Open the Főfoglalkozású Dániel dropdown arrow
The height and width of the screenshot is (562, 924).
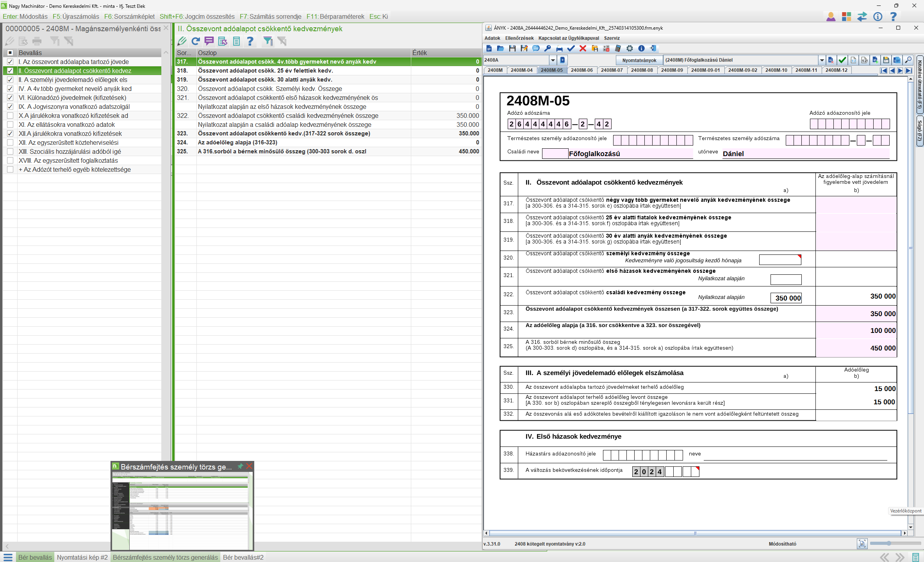pos(822,60)
